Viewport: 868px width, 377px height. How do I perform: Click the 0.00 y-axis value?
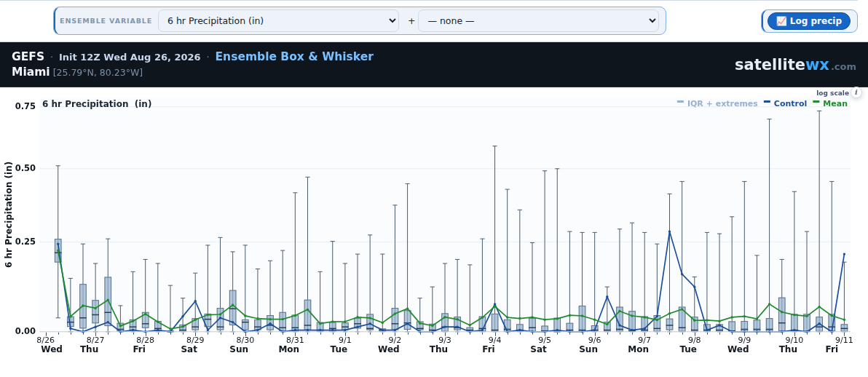pyautogui.click(x=25, y=331)
